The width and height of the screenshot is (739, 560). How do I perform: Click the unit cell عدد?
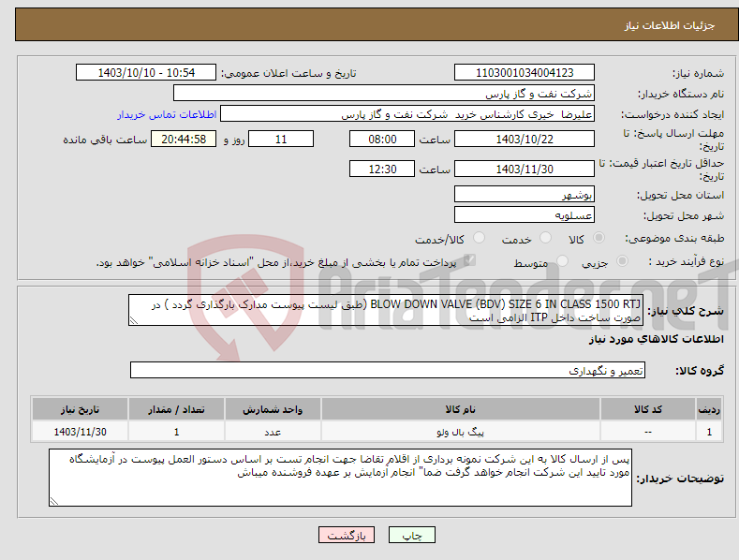273,432
